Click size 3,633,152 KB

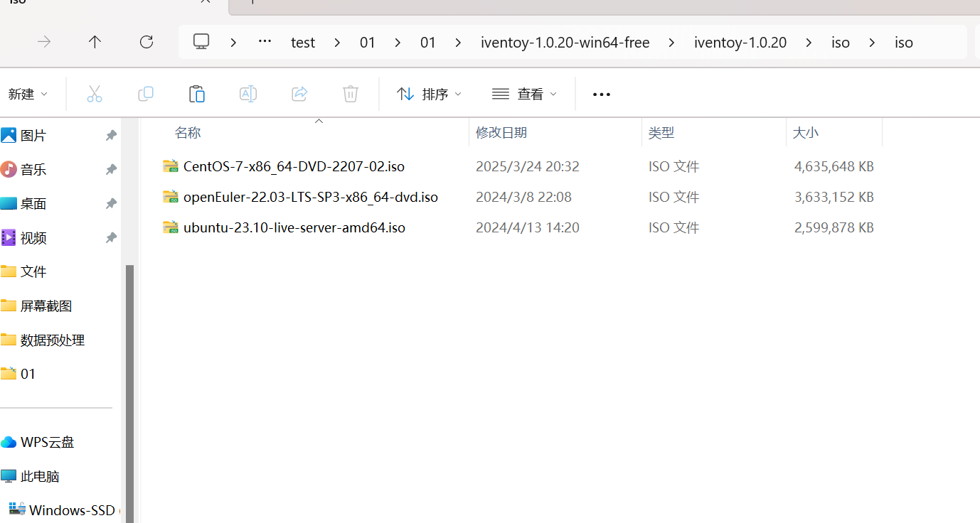pos(834,197)
